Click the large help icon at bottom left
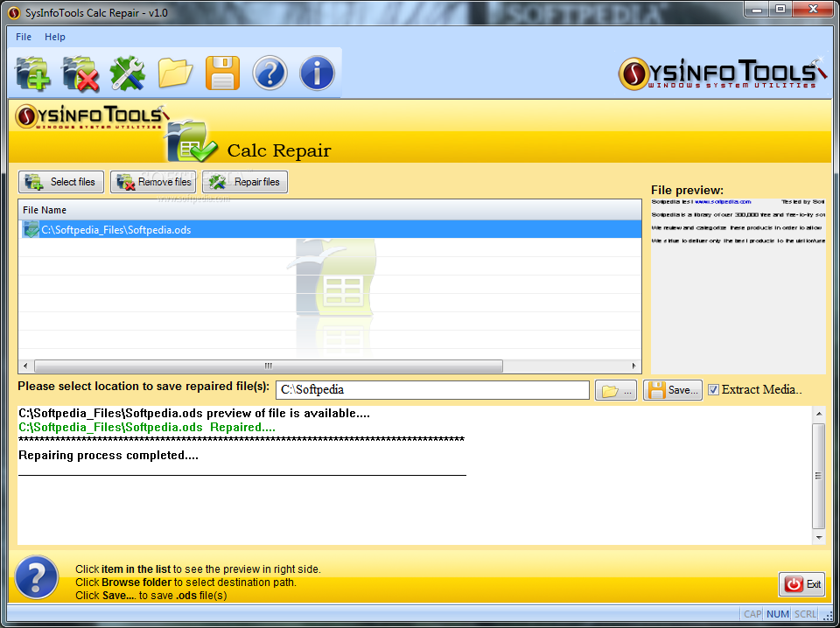Screen dimensions: 840x628 coord(37,577)
